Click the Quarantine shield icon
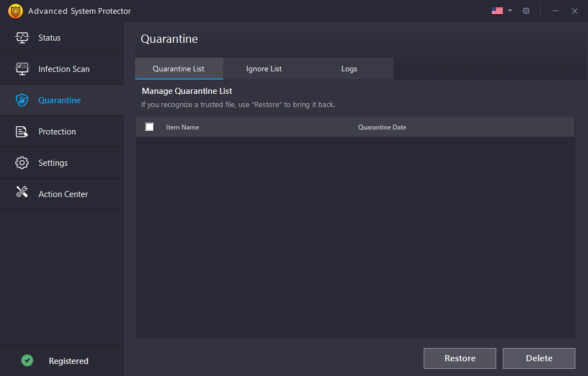This screenshot has width=588, height=376. [22, 100]
